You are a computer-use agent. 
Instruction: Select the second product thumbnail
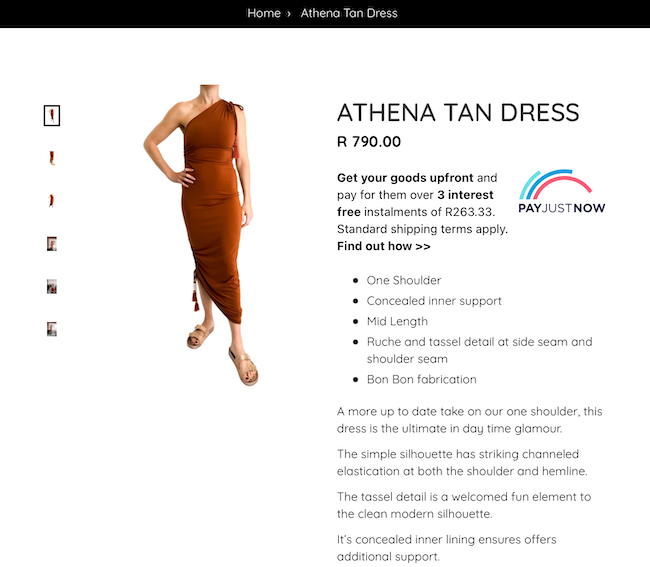point(52,158)
